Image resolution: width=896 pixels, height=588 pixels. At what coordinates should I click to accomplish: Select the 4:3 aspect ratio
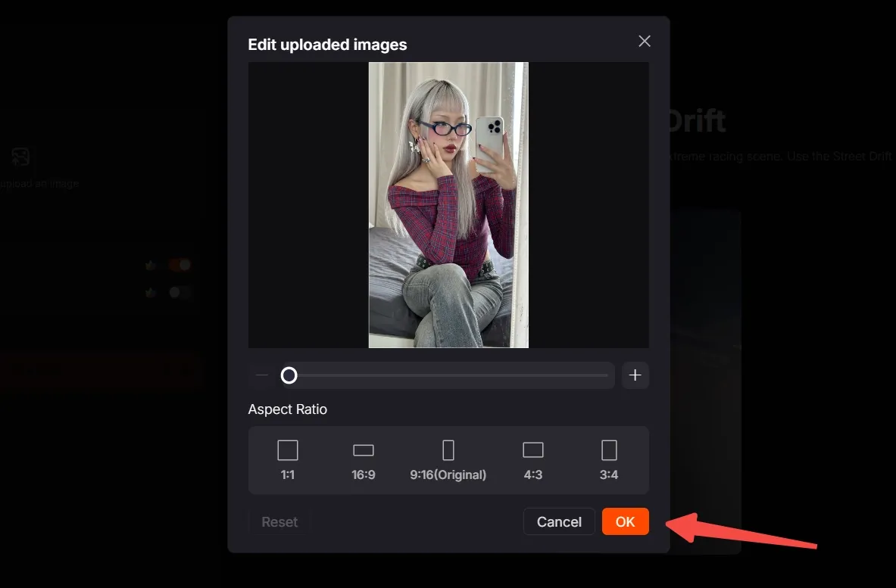point(532,460)
